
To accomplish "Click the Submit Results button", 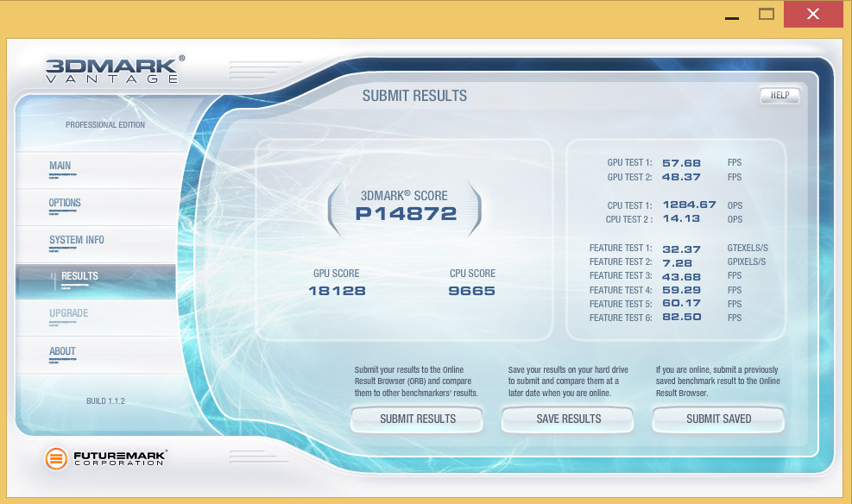I will pos(417,419).
